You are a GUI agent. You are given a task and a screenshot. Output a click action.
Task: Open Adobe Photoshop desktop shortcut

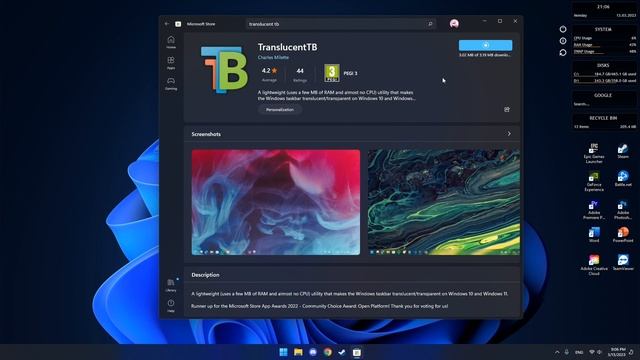623,209
